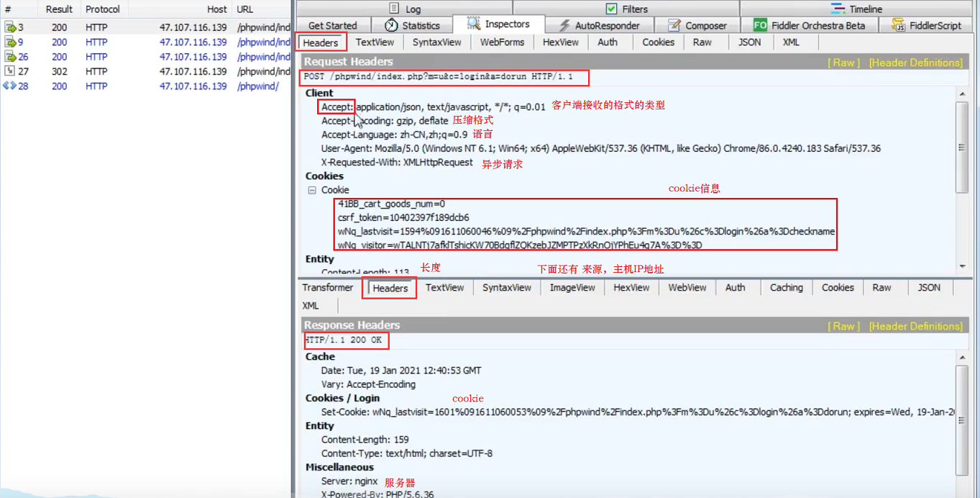Select the Accept-Language header row
The width and height of the screenshot is (980, 498).
[x=394, y=135]
